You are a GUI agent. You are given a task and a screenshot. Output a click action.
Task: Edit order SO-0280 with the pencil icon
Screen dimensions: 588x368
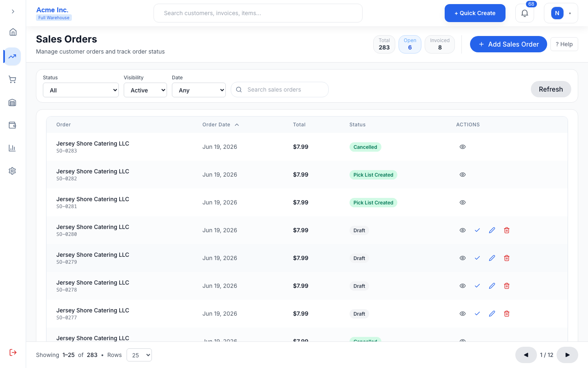[x=492, y=230]
